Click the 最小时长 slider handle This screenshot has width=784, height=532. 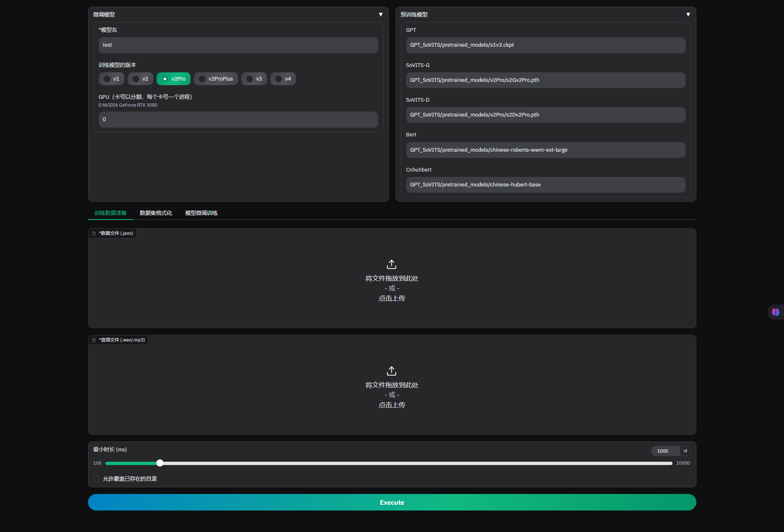click(160, 463)
